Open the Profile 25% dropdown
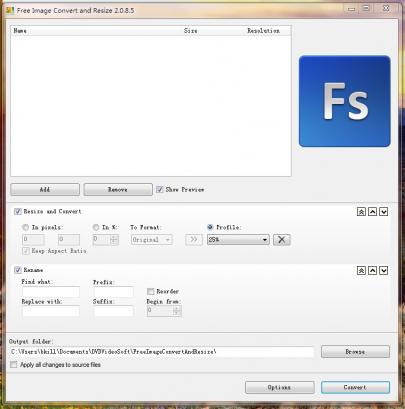This screenshot has height=409, width=405. click(x=238, y=240)
